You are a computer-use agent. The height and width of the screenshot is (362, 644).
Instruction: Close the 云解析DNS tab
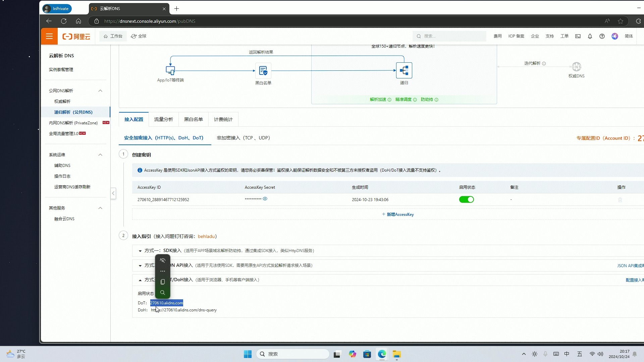point(164,9)
